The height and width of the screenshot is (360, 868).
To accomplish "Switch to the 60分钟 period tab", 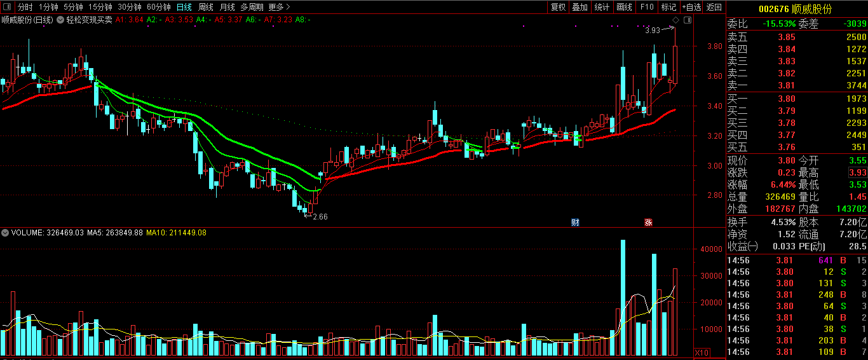I will [158, 7].
